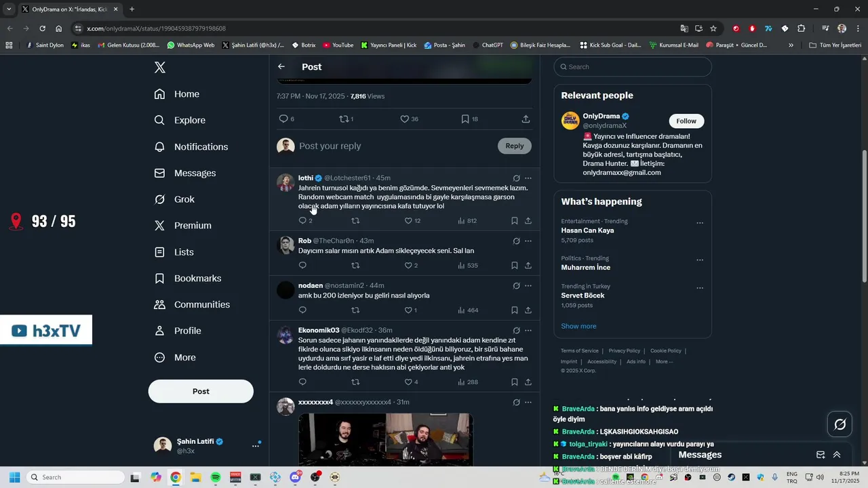Like Rob's reply with 2 likes
868x488 pixels.
click(411, 266)
